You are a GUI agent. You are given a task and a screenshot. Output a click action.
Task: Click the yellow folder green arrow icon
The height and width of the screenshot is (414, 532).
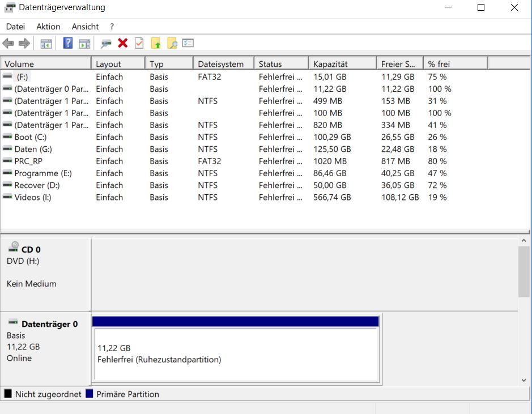coord(156,44)
